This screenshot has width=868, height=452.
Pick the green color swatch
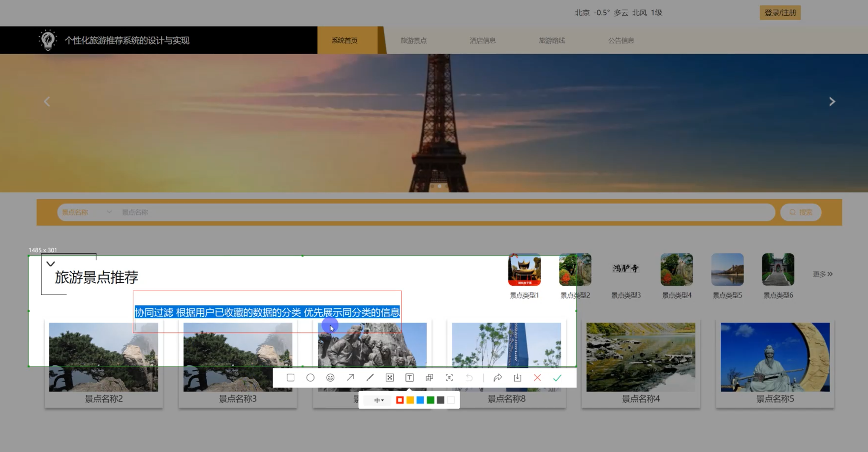click(x=431, y=400)
